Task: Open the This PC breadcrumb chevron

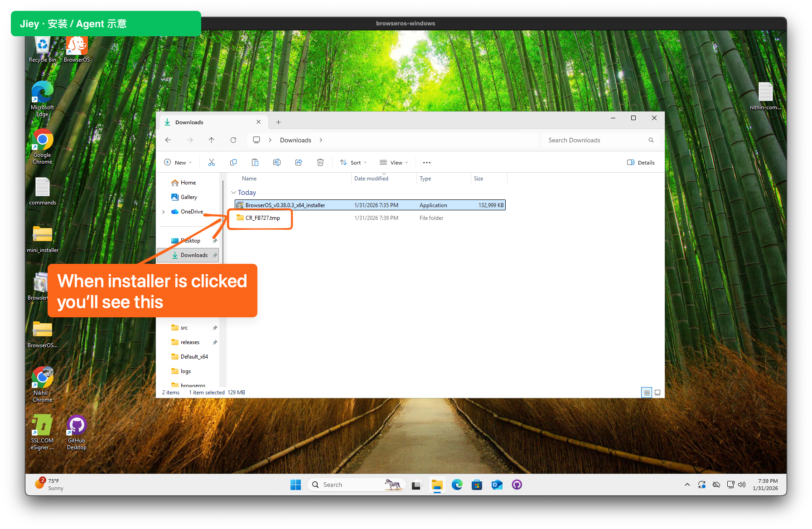Action: click(270, 140)
